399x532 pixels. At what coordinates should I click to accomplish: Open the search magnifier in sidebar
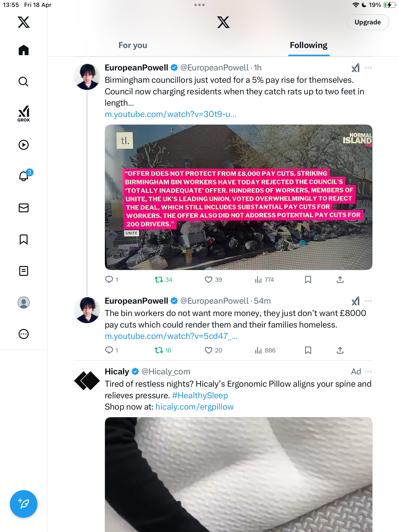pos(24,82)
